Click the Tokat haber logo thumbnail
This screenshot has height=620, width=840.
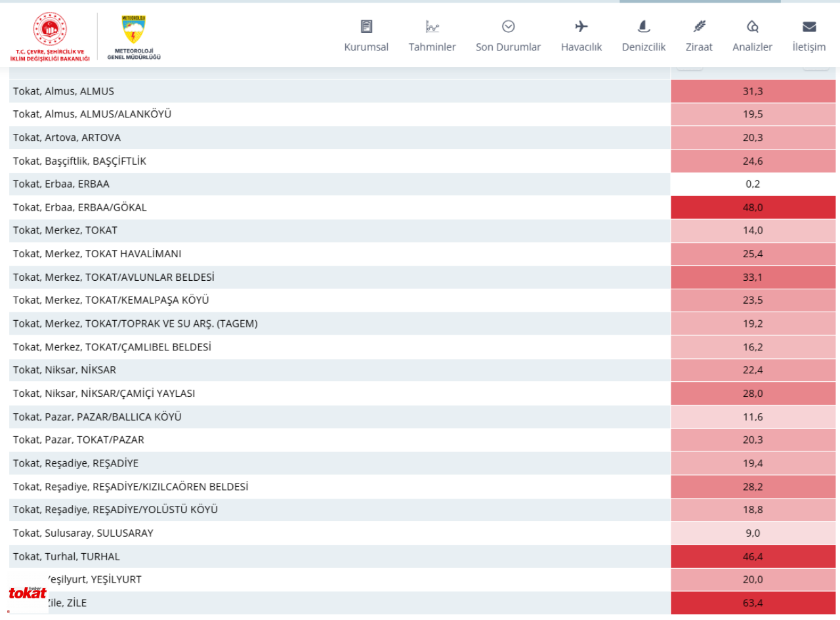pyautogui.click(x=28, y=592)
